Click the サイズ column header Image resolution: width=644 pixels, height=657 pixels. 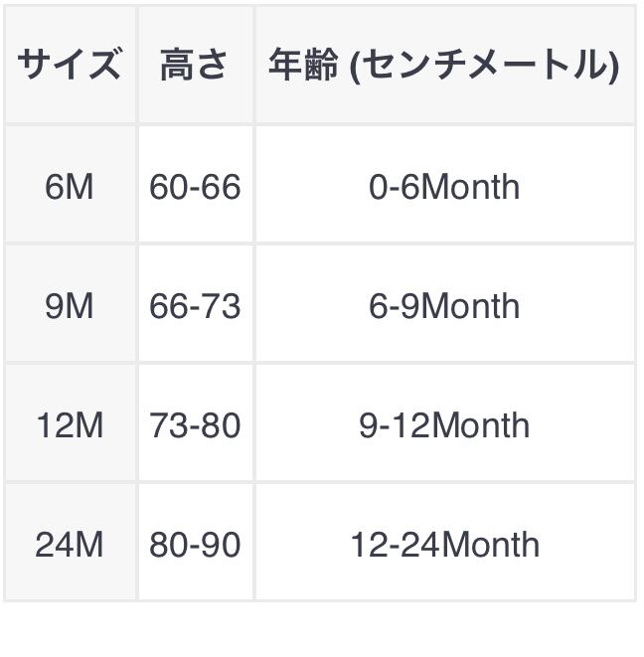tap(70, 66)
